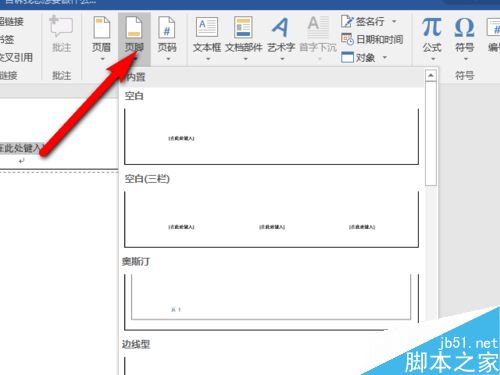The width and height of the screenshot is (500, 375).
Task: Insert a 文本框 (Text Box)
Action: (x=207, y=38)
